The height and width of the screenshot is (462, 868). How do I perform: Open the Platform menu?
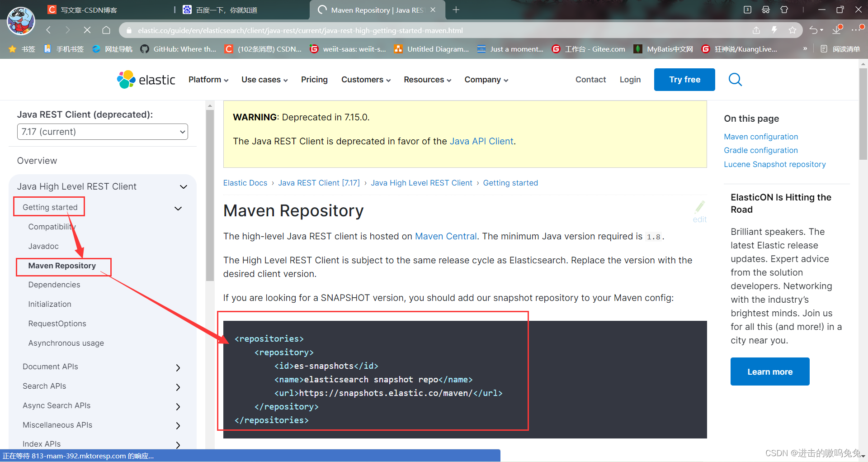208,80
